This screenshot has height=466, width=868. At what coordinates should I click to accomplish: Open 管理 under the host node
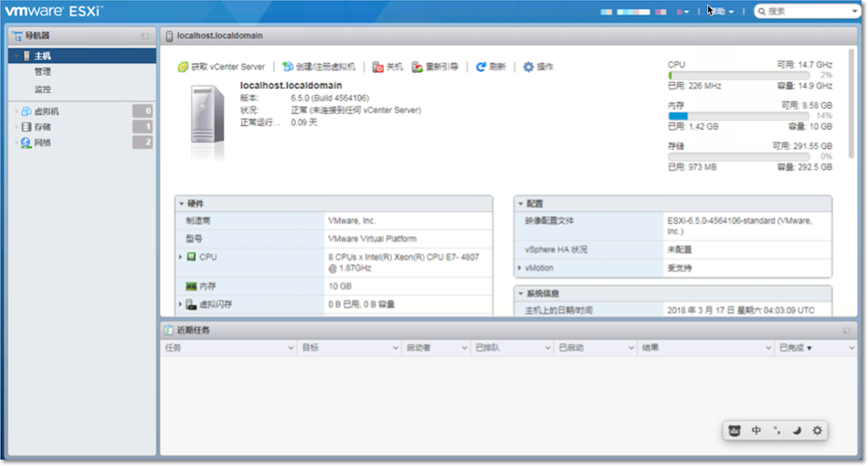click(43, 72)
